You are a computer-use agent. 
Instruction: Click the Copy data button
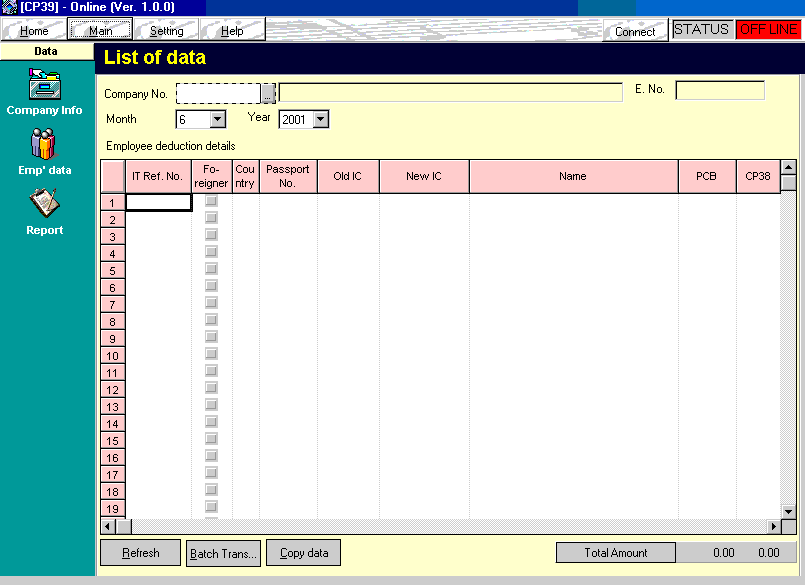point(304,553)
